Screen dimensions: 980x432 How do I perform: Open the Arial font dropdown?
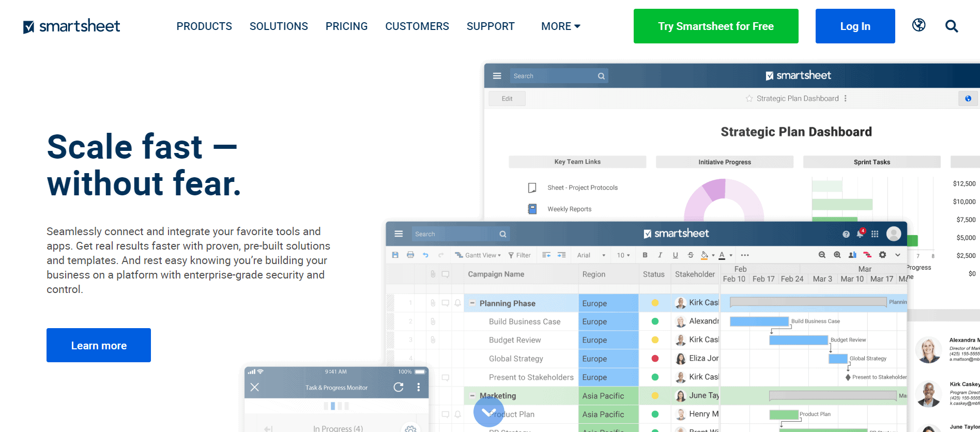[591, 255]
